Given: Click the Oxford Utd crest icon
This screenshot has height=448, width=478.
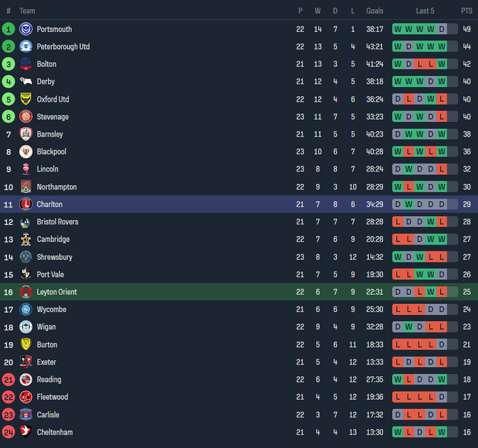Looking at the screenshot, I should pyautogui.click(x=26, y=99).
